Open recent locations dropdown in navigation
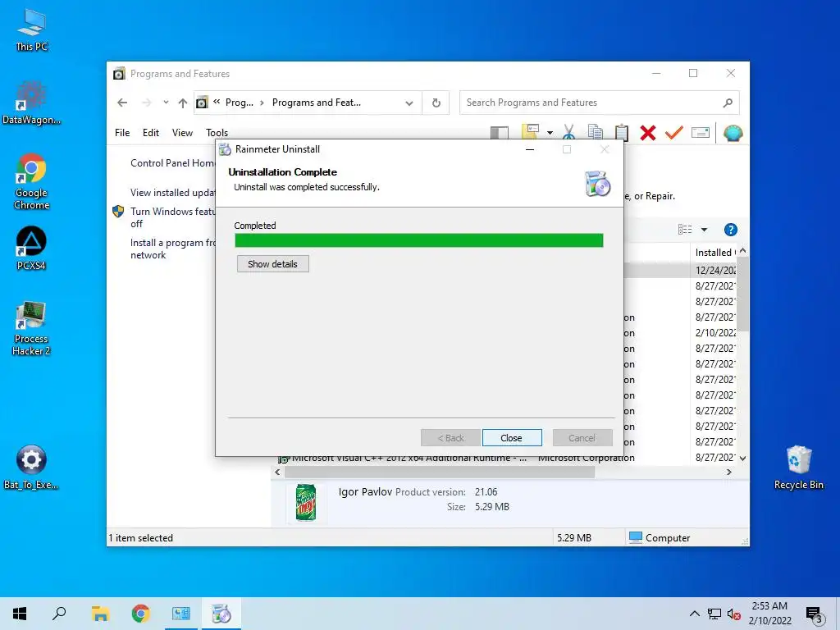The height and width of the screenshot is (630, 840). pyautogui.click(x=166, y=103)
